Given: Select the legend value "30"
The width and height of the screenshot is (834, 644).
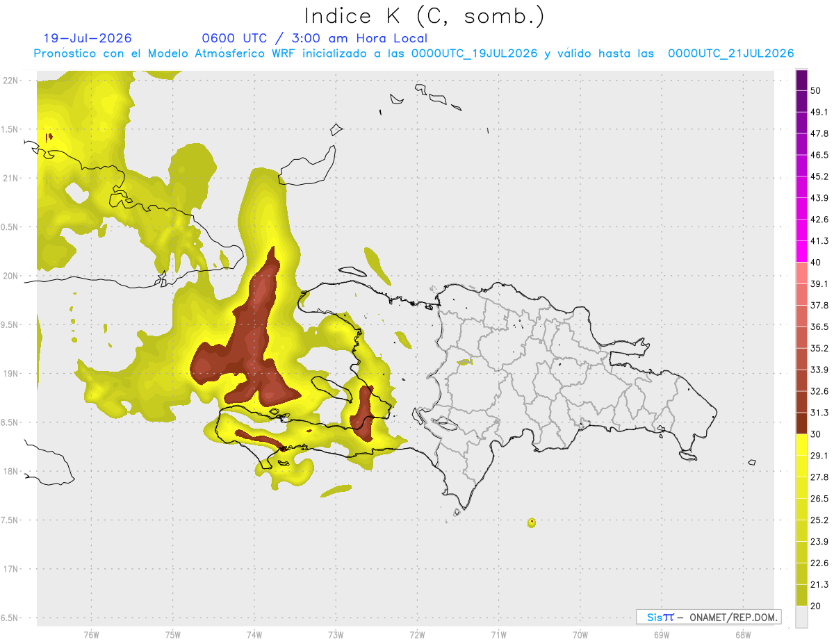Looking at the screenshot, I should click(816, 434).
